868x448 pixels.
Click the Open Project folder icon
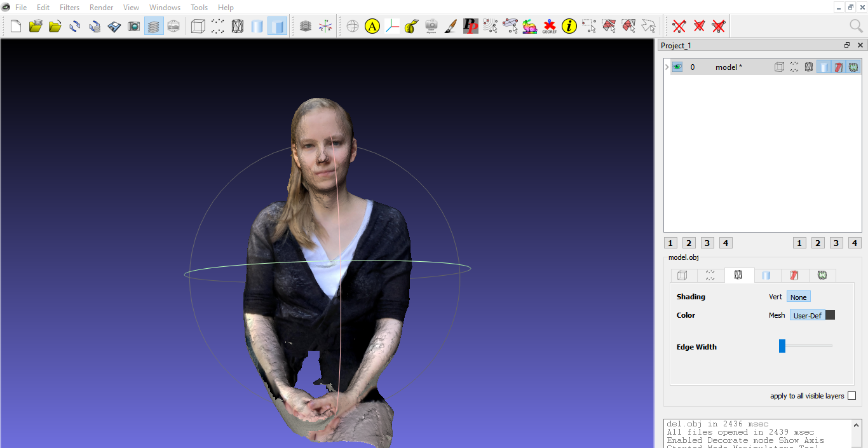click(36, 26)
